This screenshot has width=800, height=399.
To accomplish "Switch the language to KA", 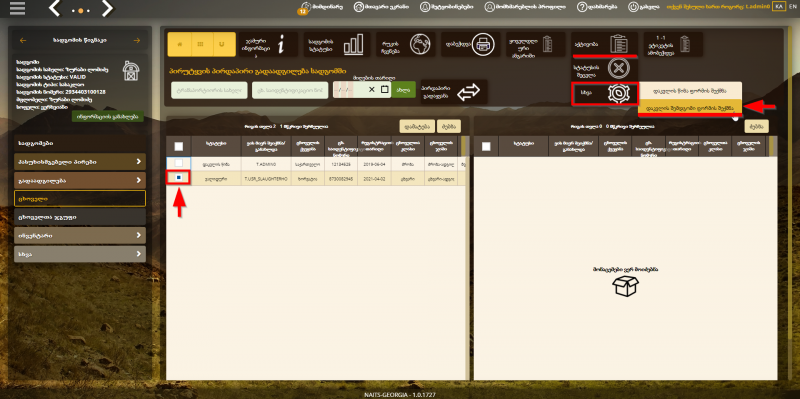I will click(x=779, y=7).
